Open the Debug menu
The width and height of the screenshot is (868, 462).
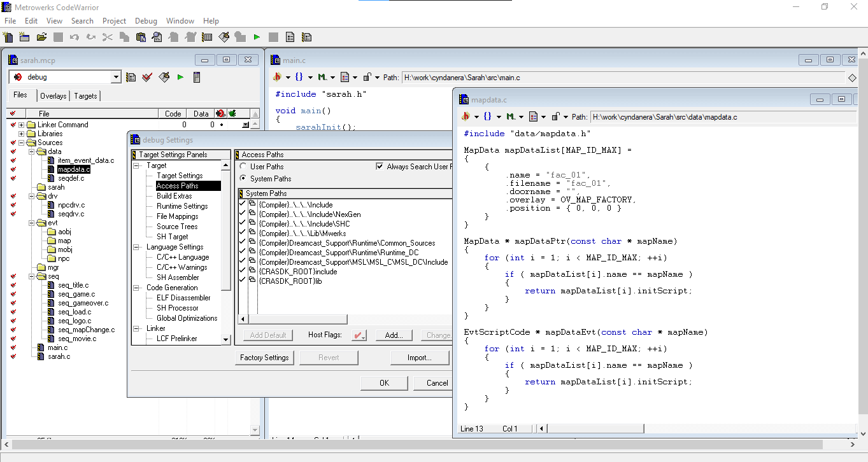(x=146, y=21)
